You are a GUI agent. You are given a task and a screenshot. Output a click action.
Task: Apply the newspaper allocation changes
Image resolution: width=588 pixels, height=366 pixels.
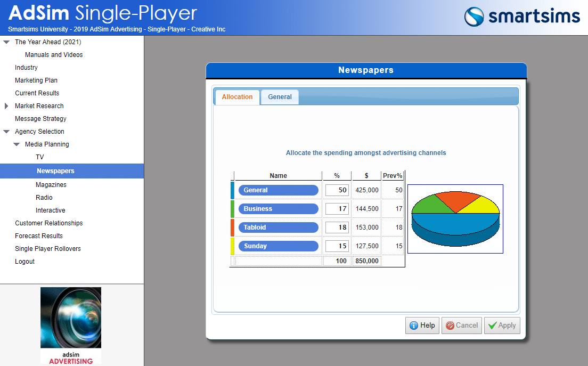pos(502,326)
